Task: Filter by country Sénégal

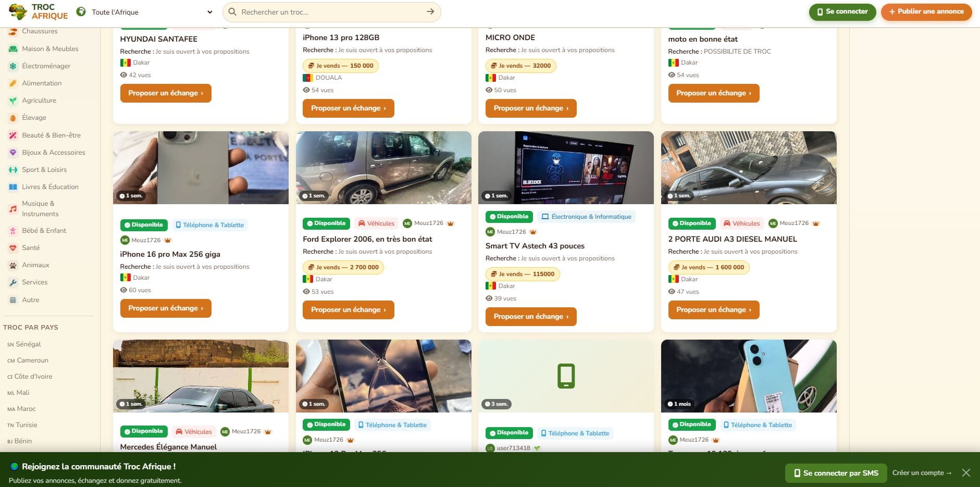Action: tap(24, 344)
